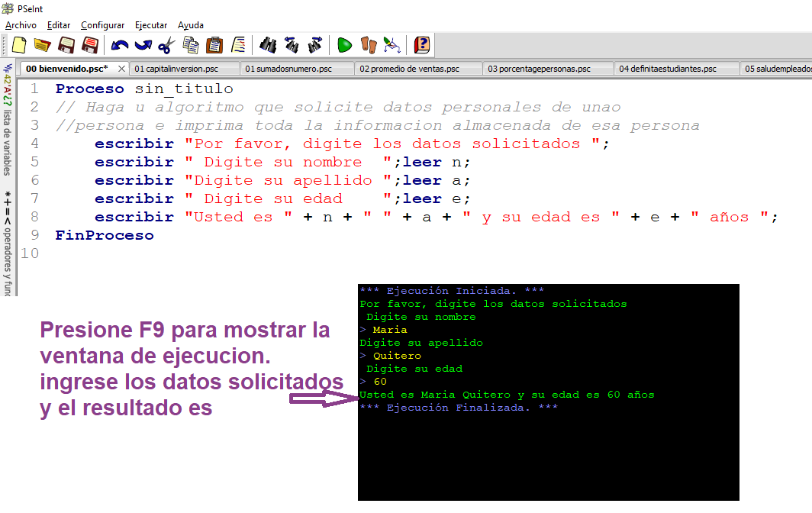Image resolution: width=812 pixels, height=513 pixels.
Task: Click the 'Usted es' string on line 8
Action: pos(238,217)
